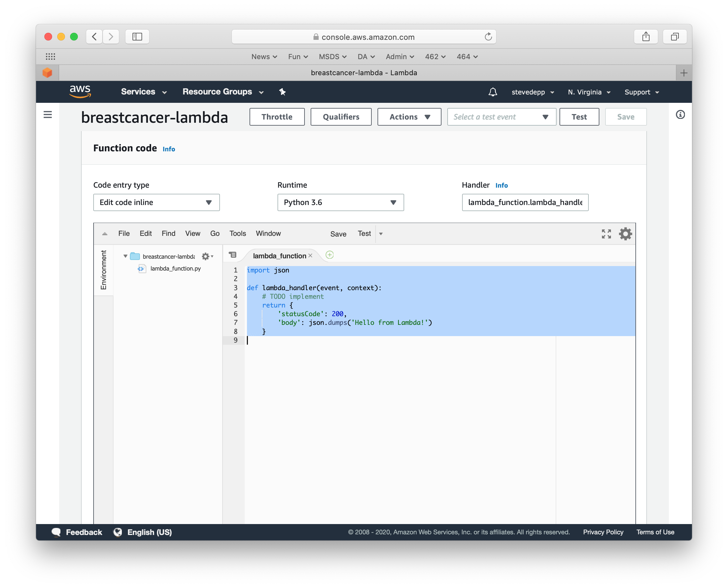Open the Feedback link in footer
The height and width of the screenshot is (588, 728).
tap(77, 532)
